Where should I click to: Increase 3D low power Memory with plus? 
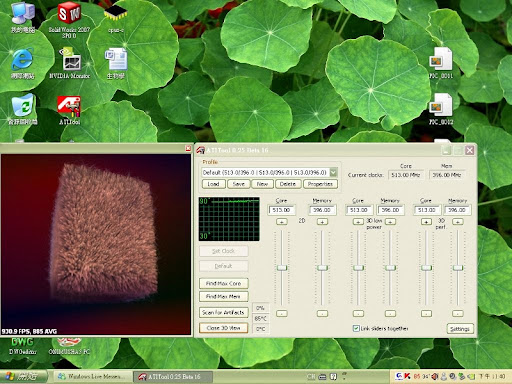390,222
